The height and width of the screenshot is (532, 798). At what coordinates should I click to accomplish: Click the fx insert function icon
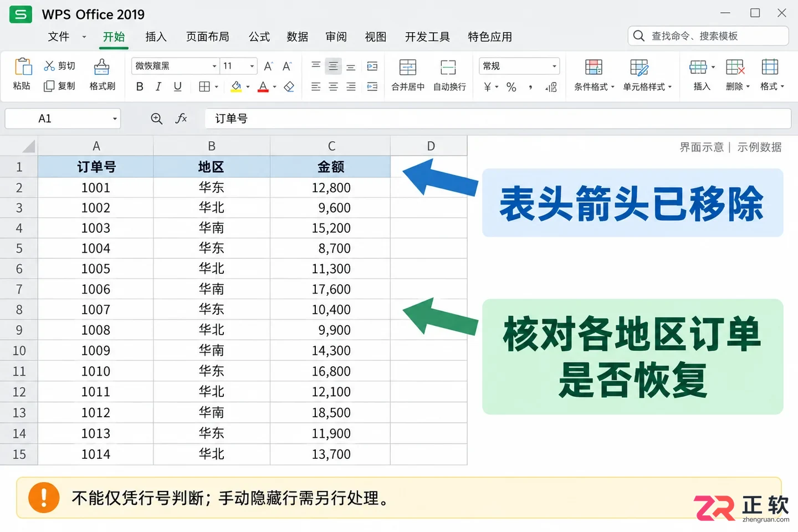181,119
